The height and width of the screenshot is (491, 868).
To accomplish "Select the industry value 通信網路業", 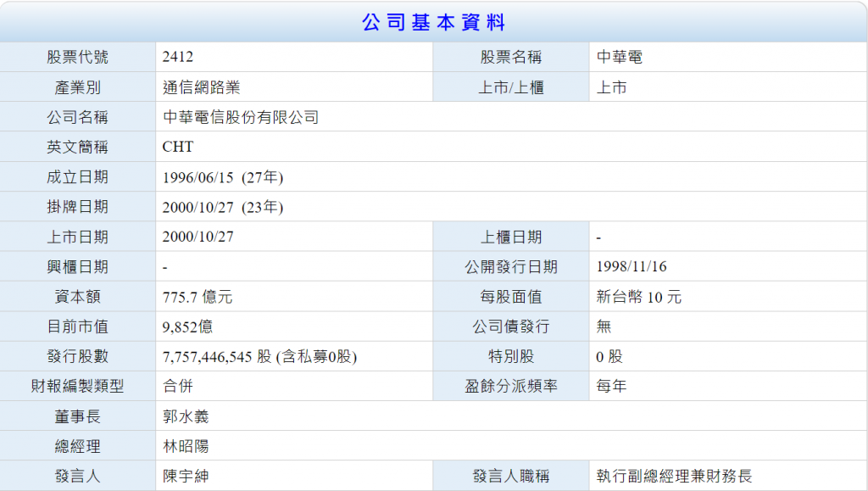I will (x=195, y=87).
